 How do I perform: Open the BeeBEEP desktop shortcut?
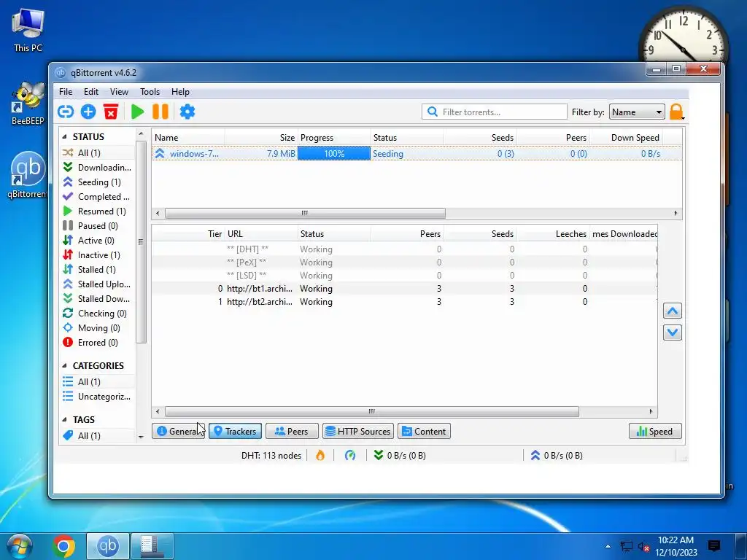[28, 104]
